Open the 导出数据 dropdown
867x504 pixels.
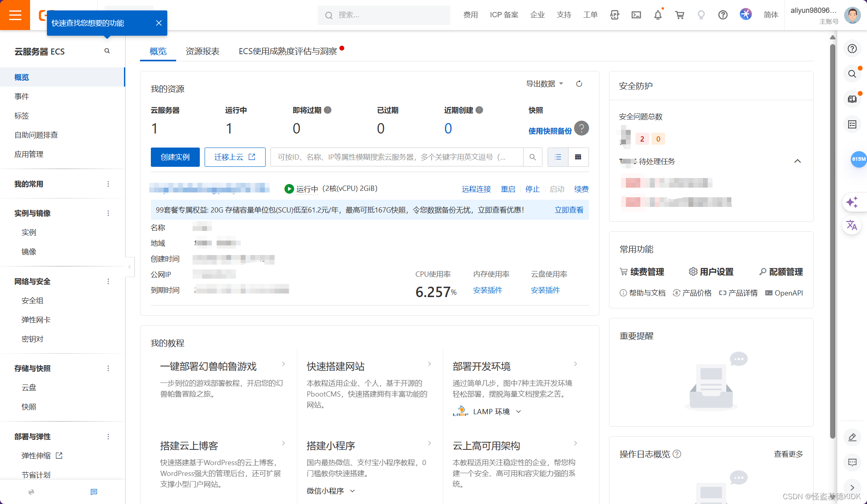544,84
